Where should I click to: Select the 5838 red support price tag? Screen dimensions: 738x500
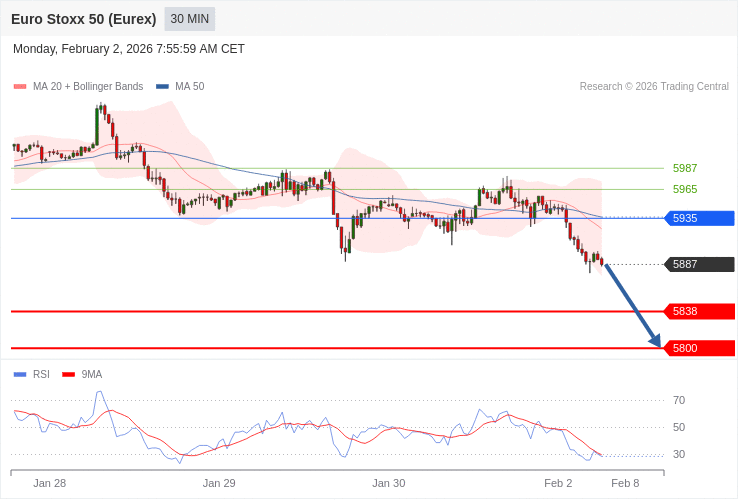(699, 311)
